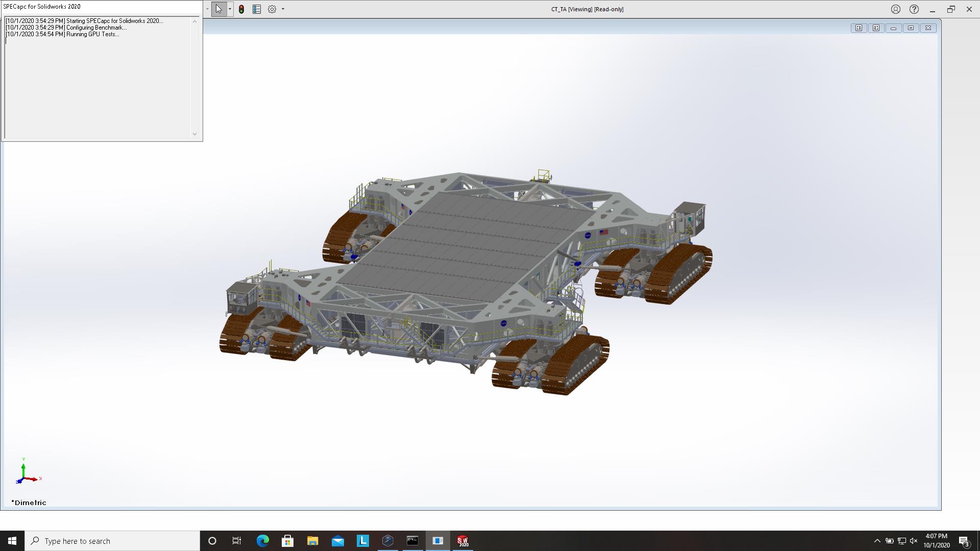Screen dimensions: 980x551
Task: Open the blue L app on taskbar
Action: (x=362, y=541)
